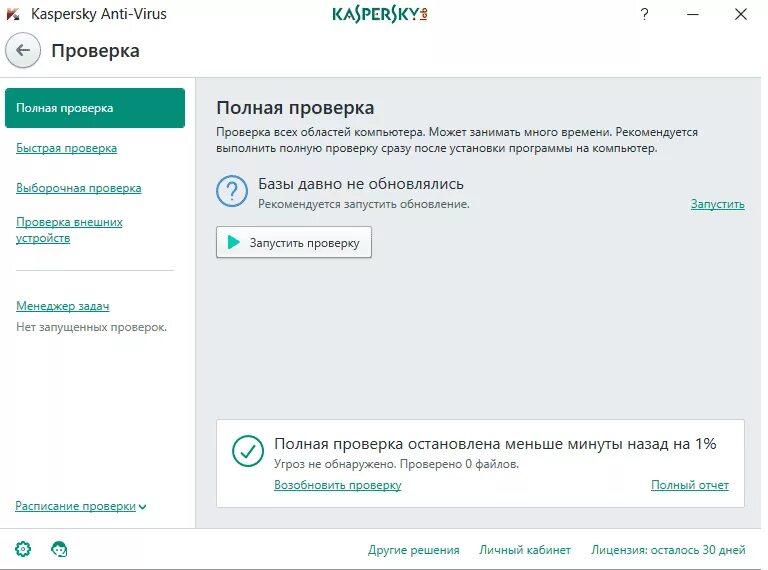The width and height of the screenshot is (768, 570).
Task: Click the text Угроз не обнаружено. Проверено 0 файлов
Action: click(x=396, y=464)
